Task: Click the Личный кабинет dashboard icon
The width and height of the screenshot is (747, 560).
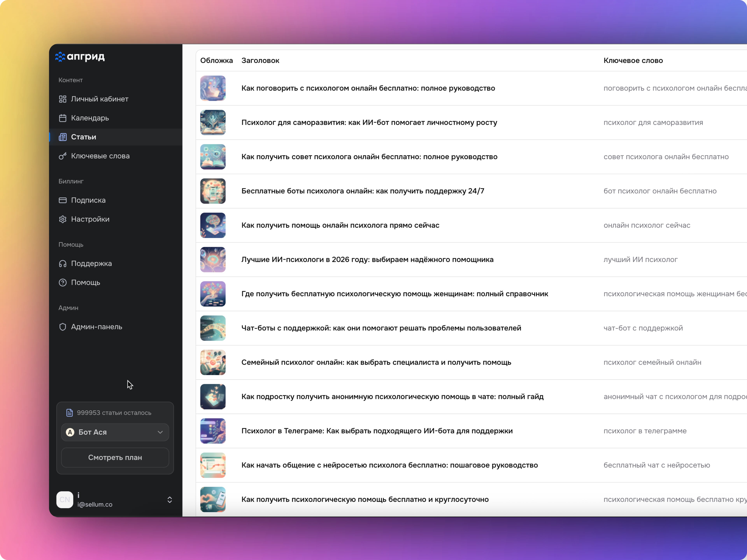Action: [x=62, y=99]
